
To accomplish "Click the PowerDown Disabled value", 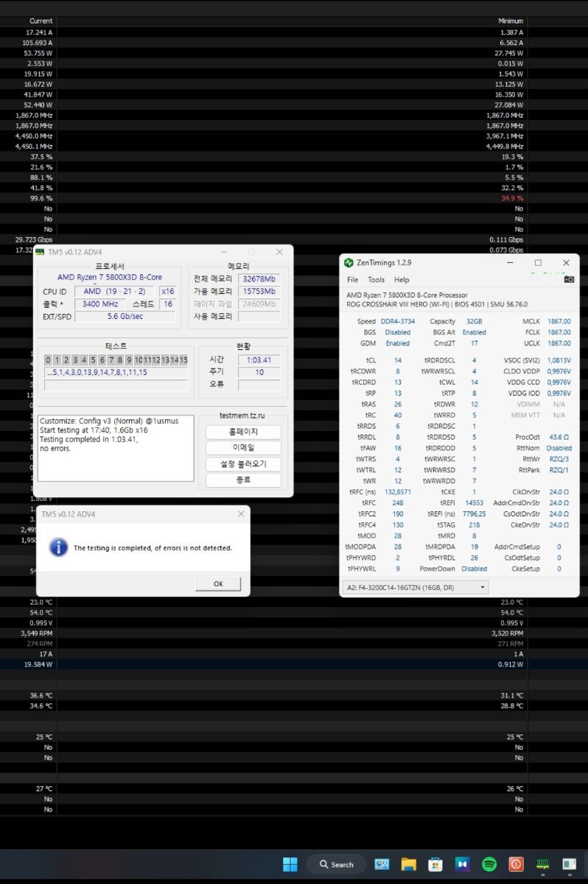I will pos(474,568).
